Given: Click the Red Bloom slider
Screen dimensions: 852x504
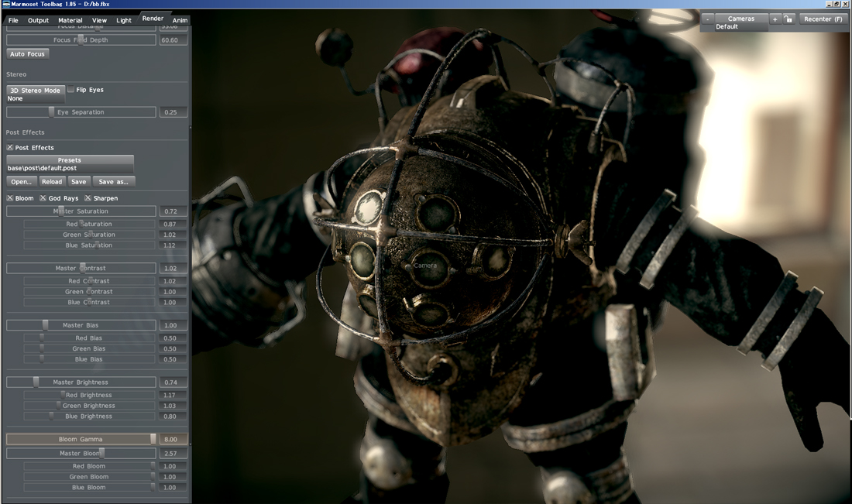Looking at the screenshot, I should coord(89,466).
